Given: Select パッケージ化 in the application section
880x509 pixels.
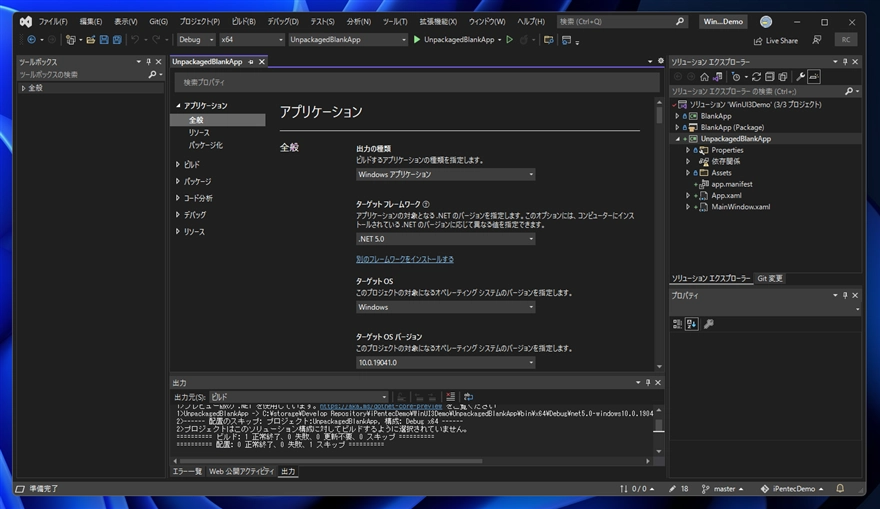Looking at the screenshot, I should pos(205,145).
